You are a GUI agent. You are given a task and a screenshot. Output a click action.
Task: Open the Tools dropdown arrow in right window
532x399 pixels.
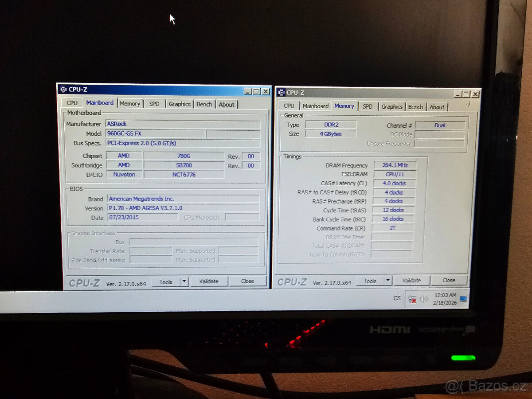[x=388, y=280]
